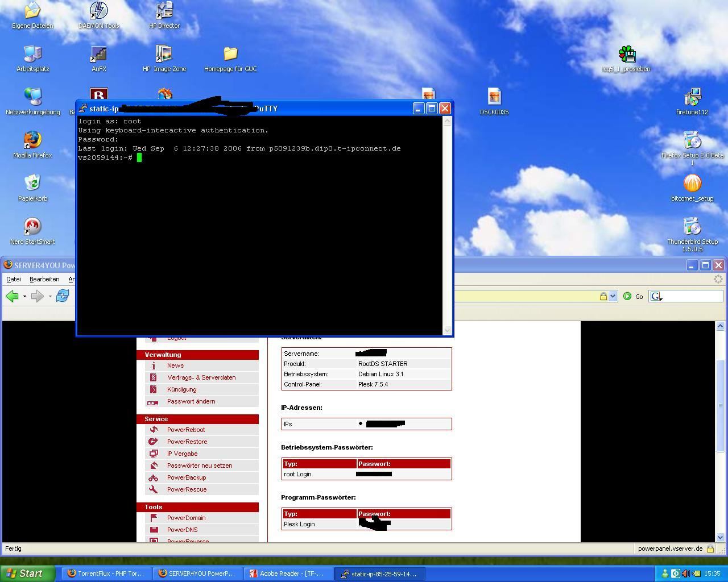This screenshot has width=728, height=582.
Task: Click the Debian Linux 3.1 value
Action: (381, 374)
